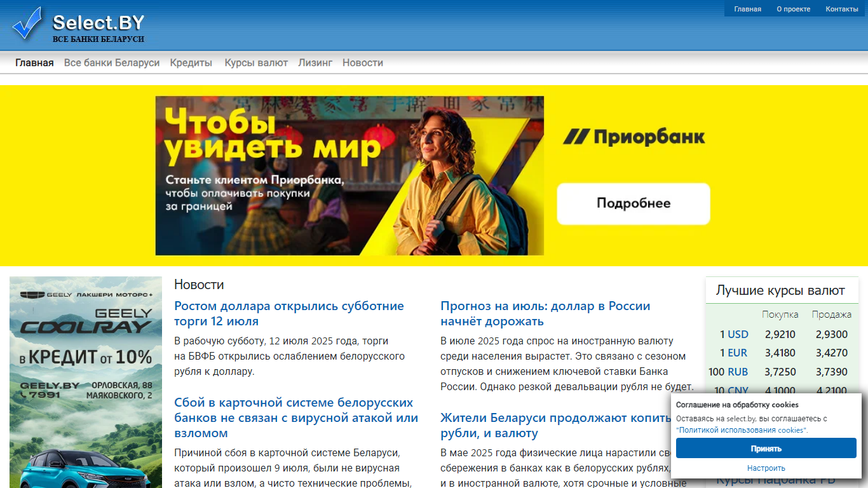Open the Курсы валют navigation item
This screenshot has height=488, width=868.
[256, 63]
